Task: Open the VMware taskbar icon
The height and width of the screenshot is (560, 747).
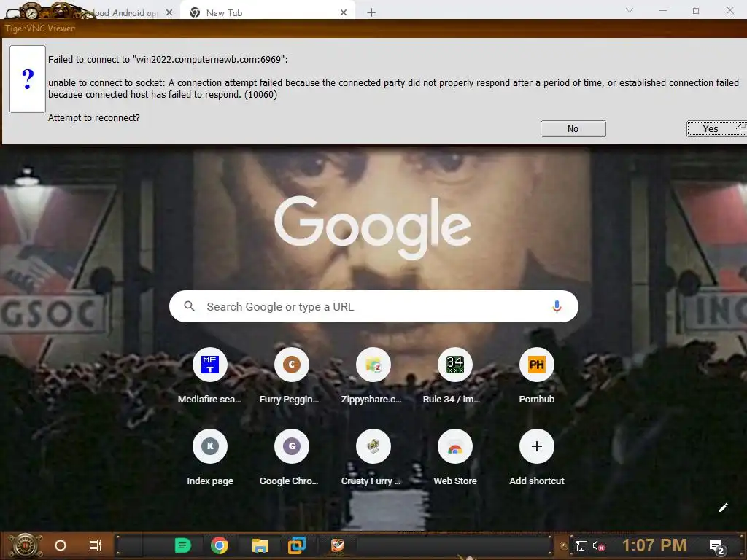Action: pos(296,545)
